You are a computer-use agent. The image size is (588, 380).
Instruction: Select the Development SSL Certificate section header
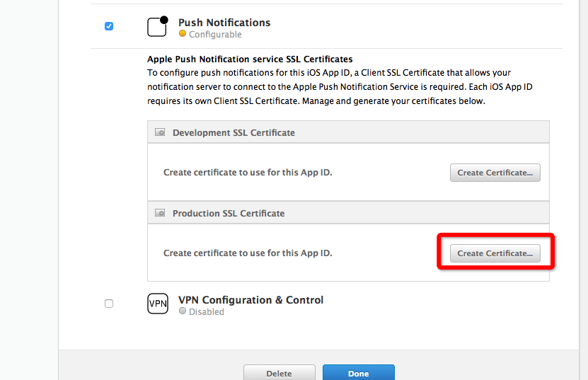(x=234, y=132)
